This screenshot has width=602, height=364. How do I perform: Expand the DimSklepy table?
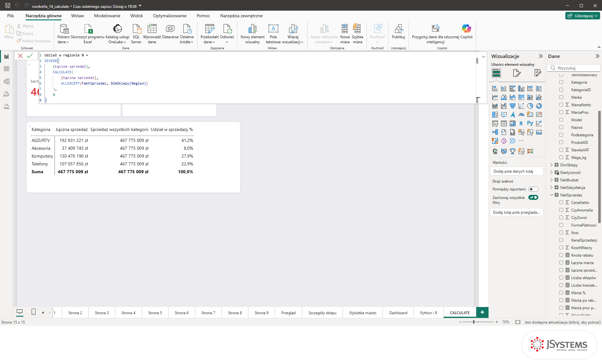[552, 165]
